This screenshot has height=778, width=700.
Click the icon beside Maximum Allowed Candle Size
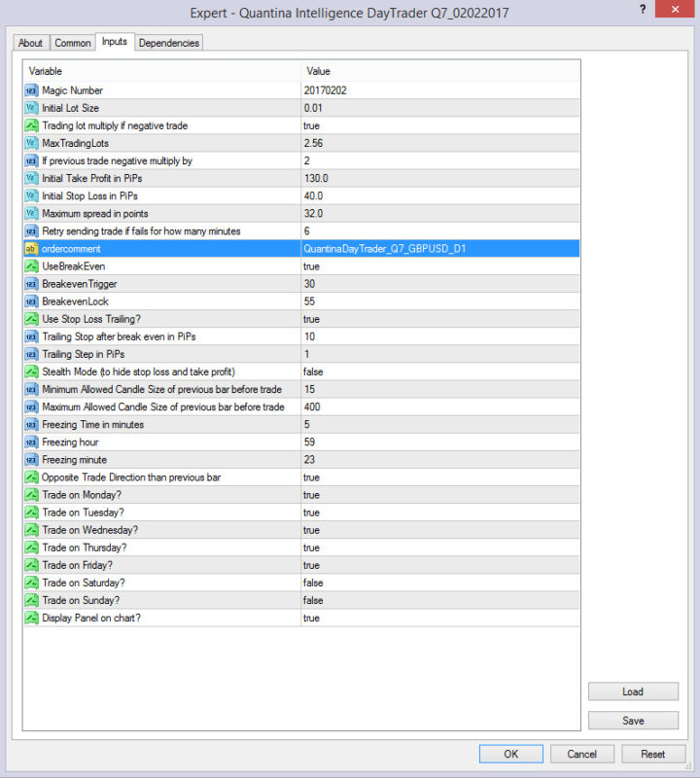[x=31, y=407]
